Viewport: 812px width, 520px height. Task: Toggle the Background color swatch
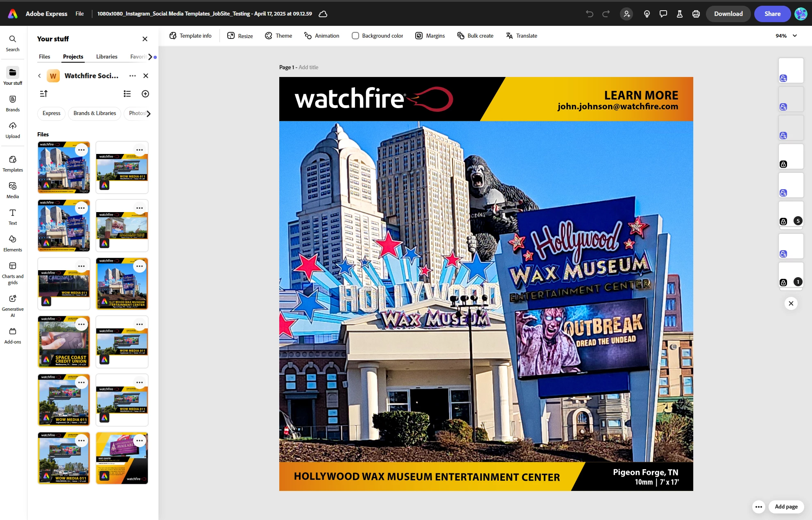click(x=355, y=36)
